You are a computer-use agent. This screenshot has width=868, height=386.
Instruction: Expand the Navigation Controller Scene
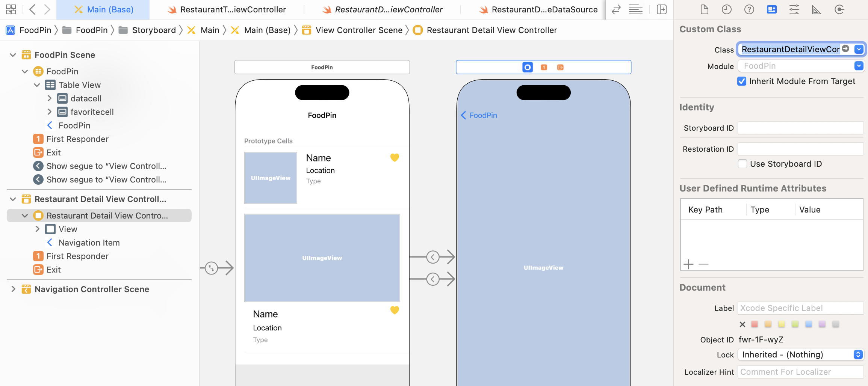point(13,289)
